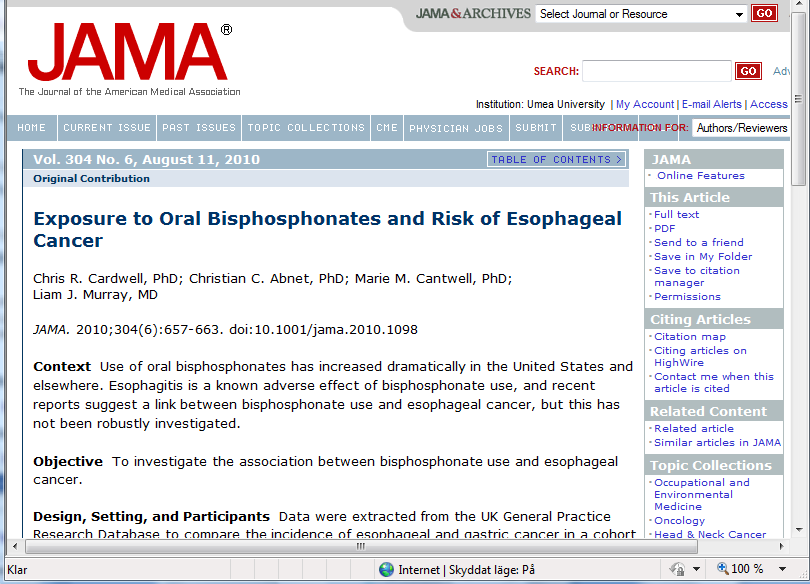This screenshot has width=810, height=584.
Task: Click author name 'Chris R. Cardwell, PhD'
Action: [x=106, y=278]
